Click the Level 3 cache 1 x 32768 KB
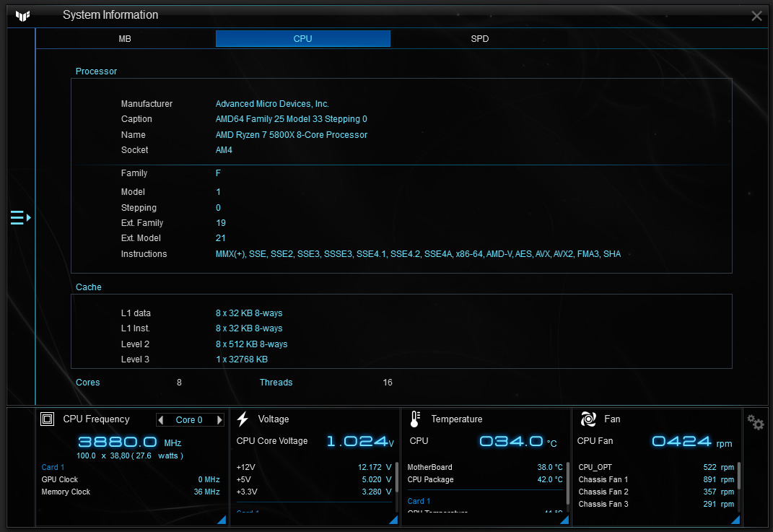This screenshot has width=773, height=532. click(242, 359)
